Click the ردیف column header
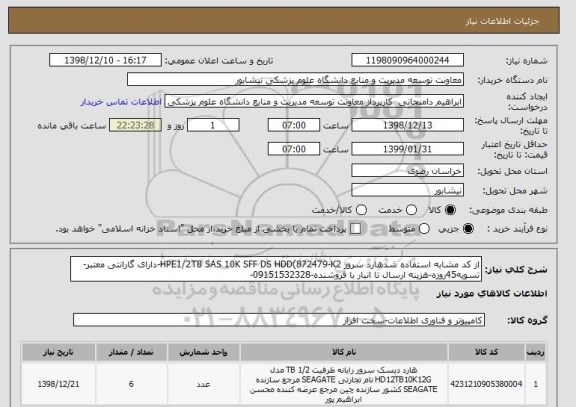 (x=536, y=352)
